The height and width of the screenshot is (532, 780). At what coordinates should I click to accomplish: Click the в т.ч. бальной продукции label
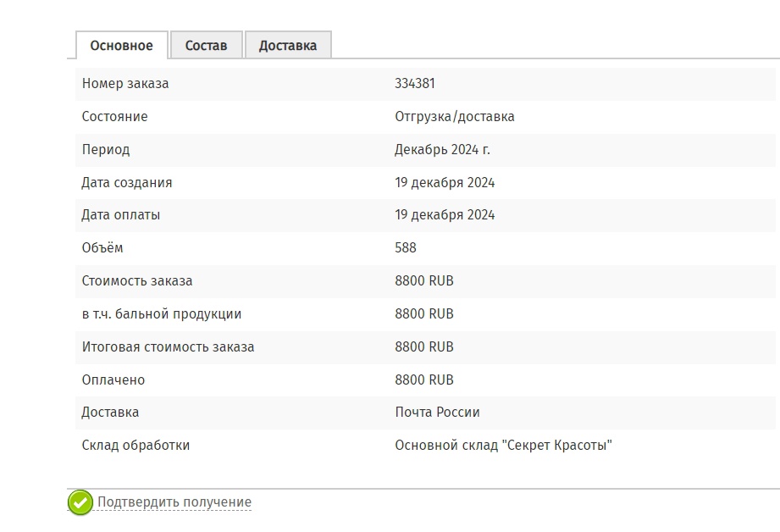click(162, 314)
